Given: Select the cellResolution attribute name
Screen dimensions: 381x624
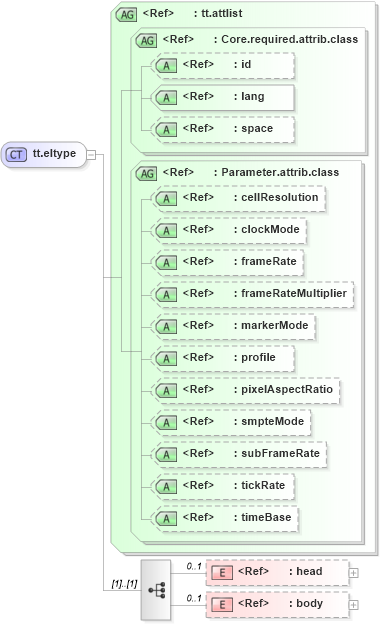Looking at the screenshot, I should [279, 197].
